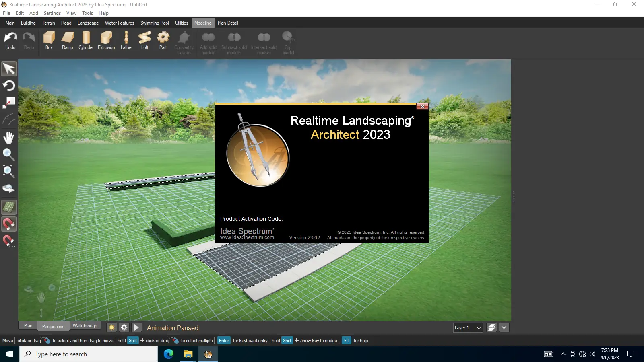
Task: Click the Realtime Landscaping taskbar icon
Action: point(208,354)
